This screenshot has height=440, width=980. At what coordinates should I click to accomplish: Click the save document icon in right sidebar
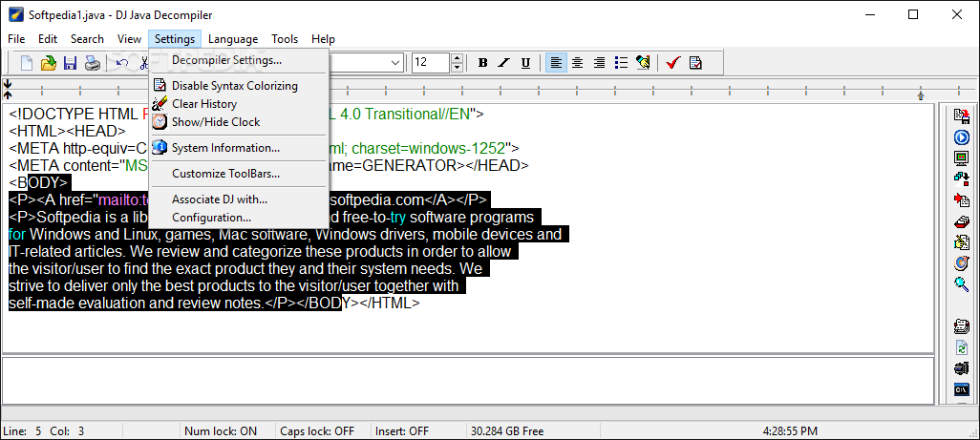coord(961,115)
